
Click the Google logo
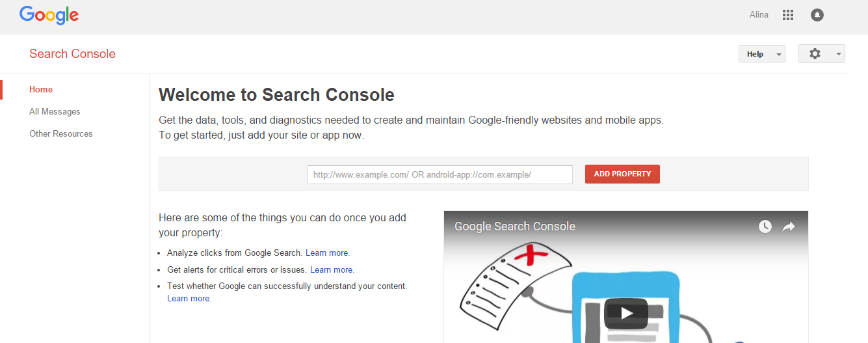tap(49, 15)
